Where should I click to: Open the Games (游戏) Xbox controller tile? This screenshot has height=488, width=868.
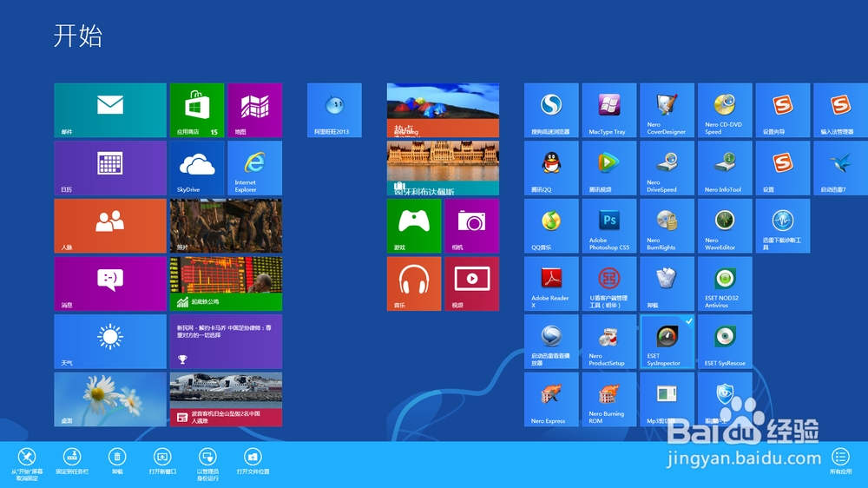414,226
